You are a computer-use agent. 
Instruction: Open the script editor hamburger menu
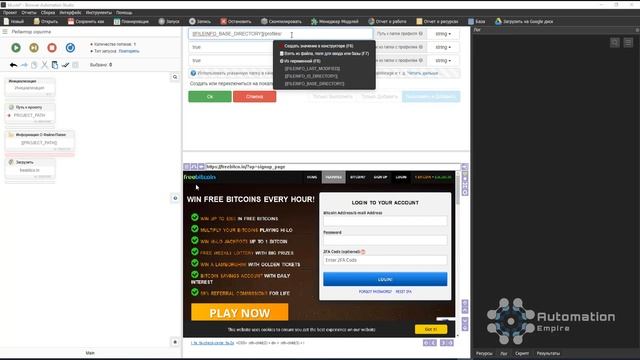[5, 31]
